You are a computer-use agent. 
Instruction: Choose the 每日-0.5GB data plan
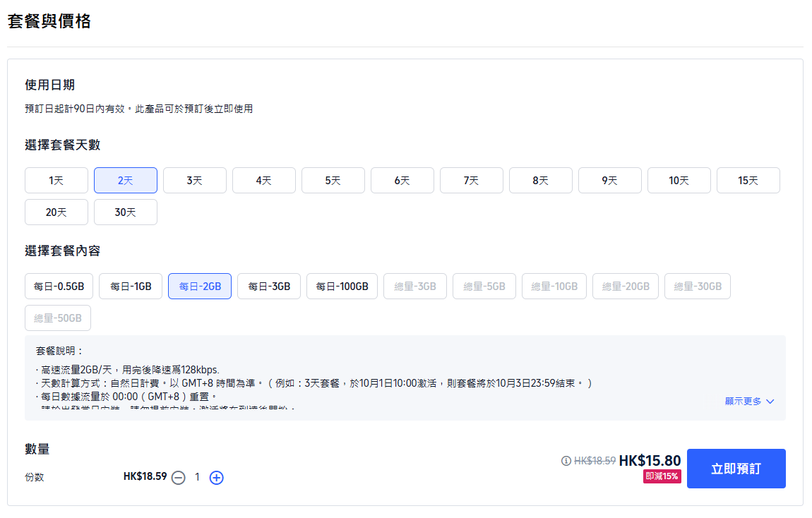click(x=59, y=286)
